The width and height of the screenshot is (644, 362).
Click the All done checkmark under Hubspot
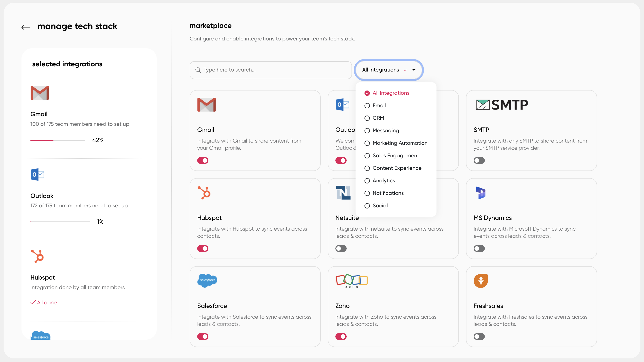coord(33,302)
